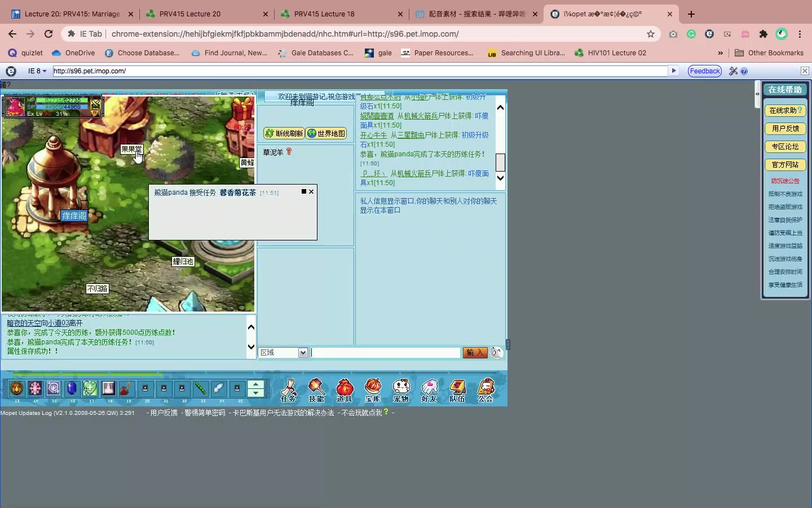Click the player avatar portrait
Image resolution: width=812 pixels, height=508 pixels.
(x=15, y=107)
